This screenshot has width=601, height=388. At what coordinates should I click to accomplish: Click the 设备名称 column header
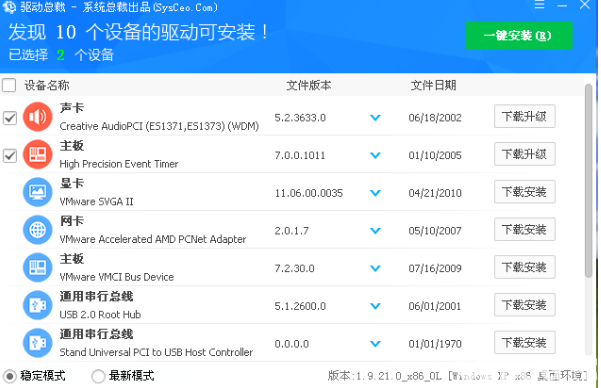tap(47, 85)
